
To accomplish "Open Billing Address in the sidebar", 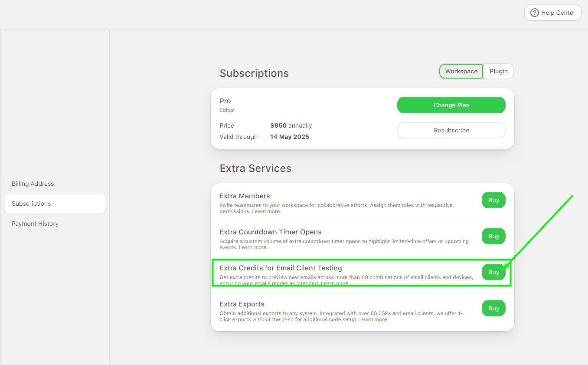I will [33, 184].
